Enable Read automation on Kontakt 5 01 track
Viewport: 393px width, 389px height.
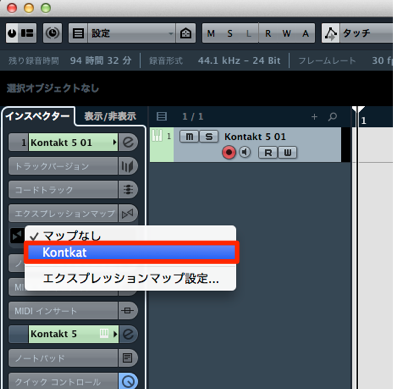268,153
